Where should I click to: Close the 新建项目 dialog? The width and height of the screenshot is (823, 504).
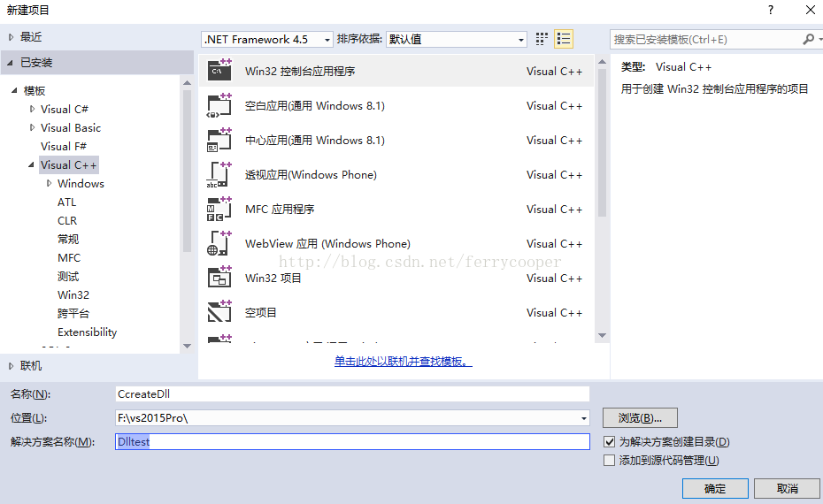[811, 10]
